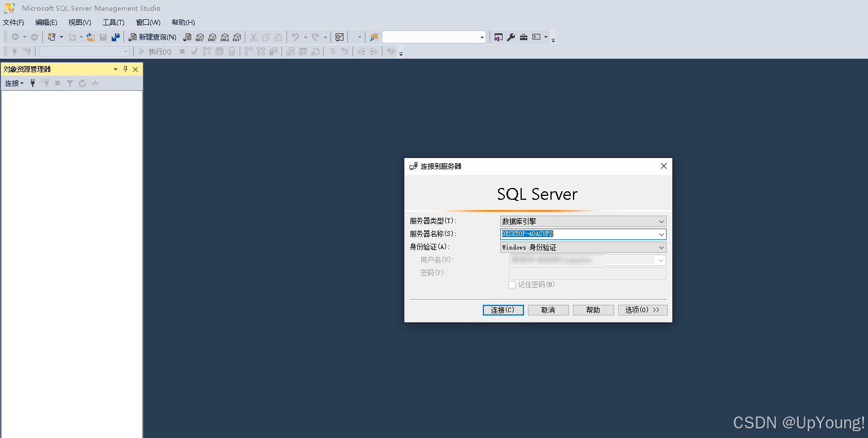The width and height of the screenshot is (868, 438).
Task: Click the Connect plug icon in Object Explorer
Action: tap(33, 83)
